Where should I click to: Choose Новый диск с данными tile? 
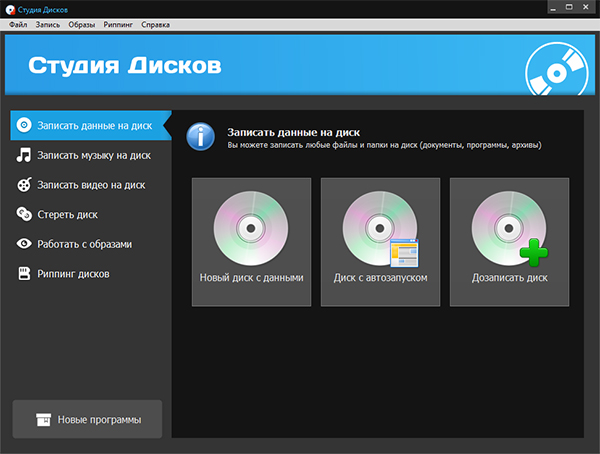tap(251, 242)
